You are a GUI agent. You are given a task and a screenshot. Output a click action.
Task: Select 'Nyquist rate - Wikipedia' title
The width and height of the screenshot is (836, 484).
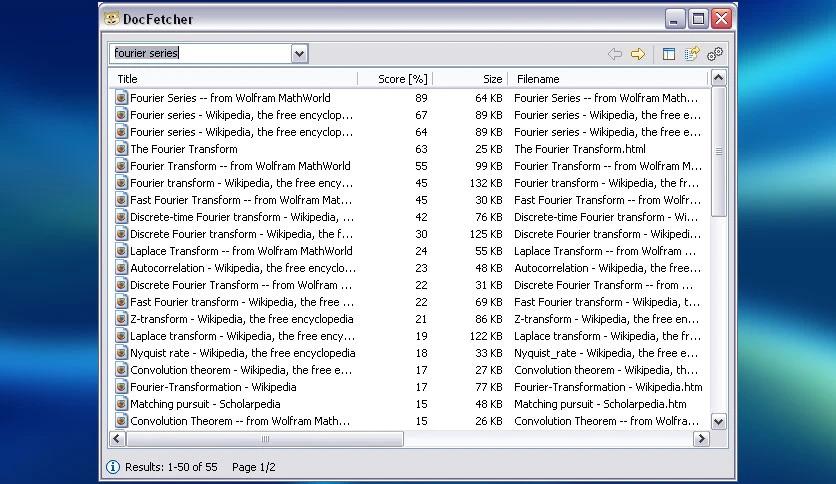[243, 353]
